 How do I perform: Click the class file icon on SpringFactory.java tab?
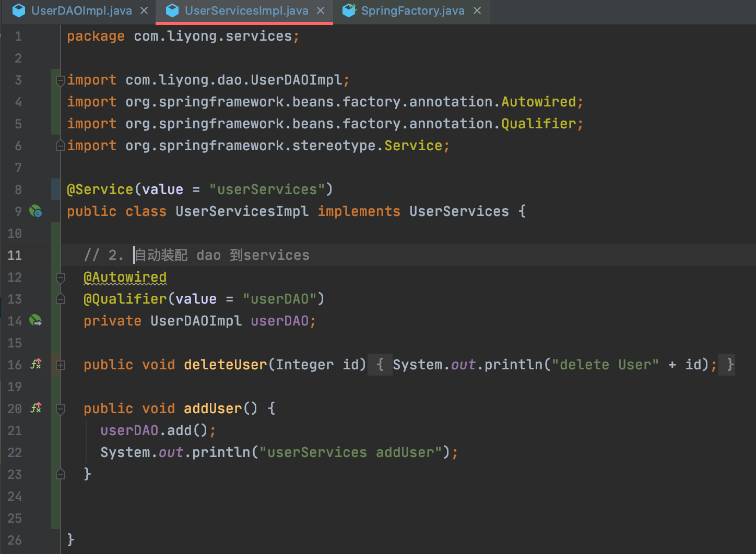(349, 10)
